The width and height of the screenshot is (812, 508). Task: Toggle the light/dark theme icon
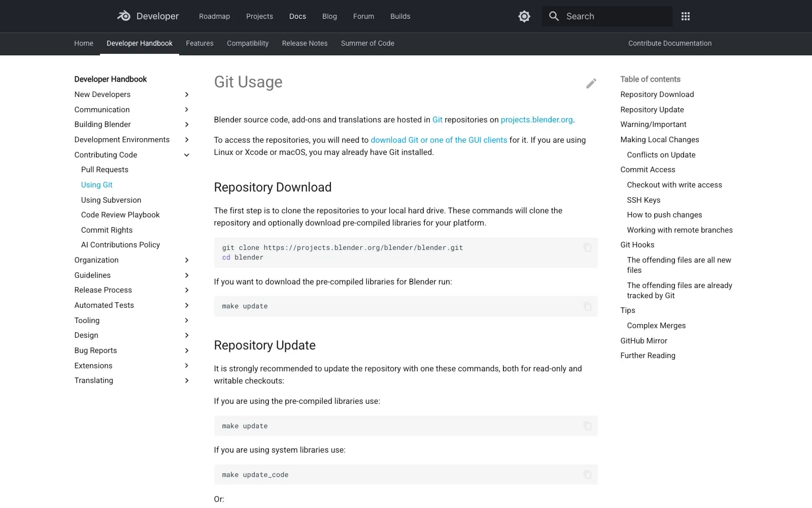coord(524,16)
